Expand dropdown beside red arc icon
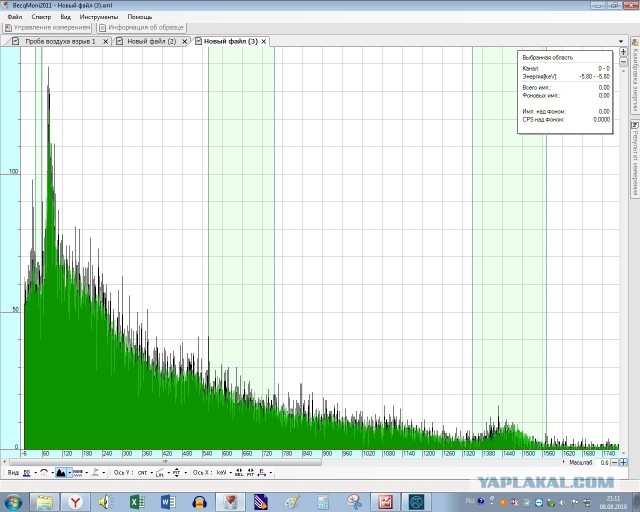The image size is (640, 512). click(x=53, y=473)
